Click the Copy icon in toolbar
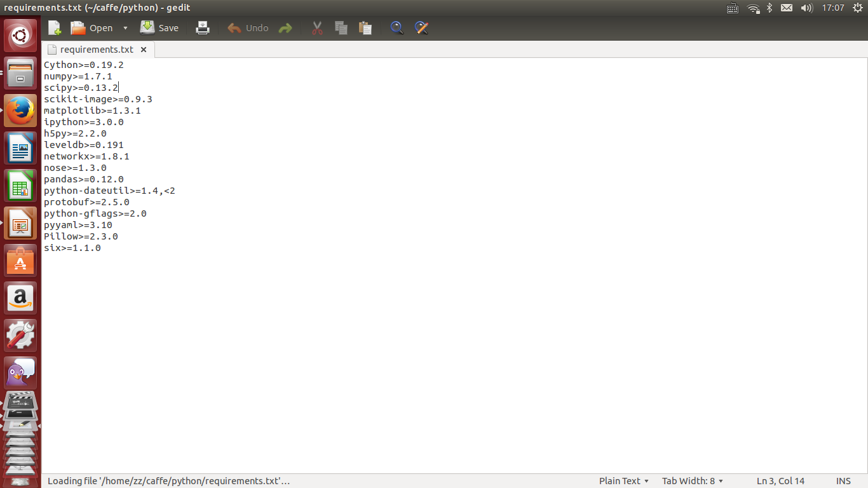 [341, 28]
